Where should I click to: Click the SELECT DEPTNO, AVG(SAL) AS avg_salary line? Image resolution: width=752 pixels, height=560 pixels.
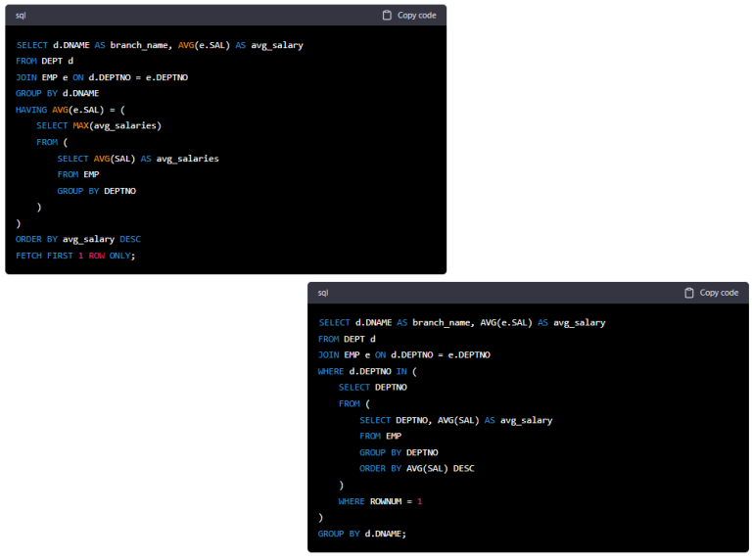point(455,420)
